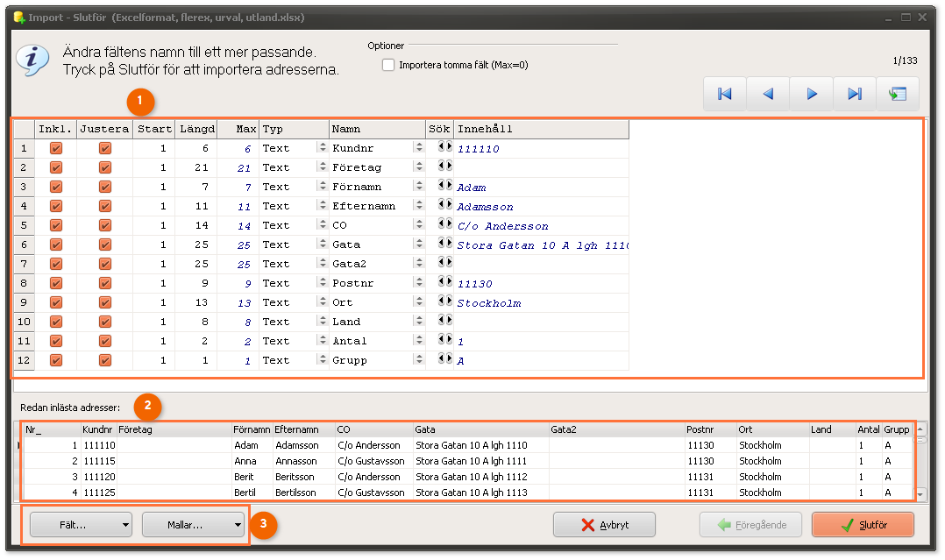Click search arrows for Antal row

click(x=444, y=339)
